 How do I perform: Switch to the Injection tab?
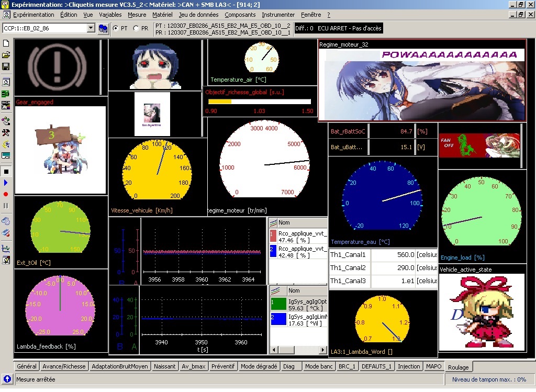pos(409,366)
